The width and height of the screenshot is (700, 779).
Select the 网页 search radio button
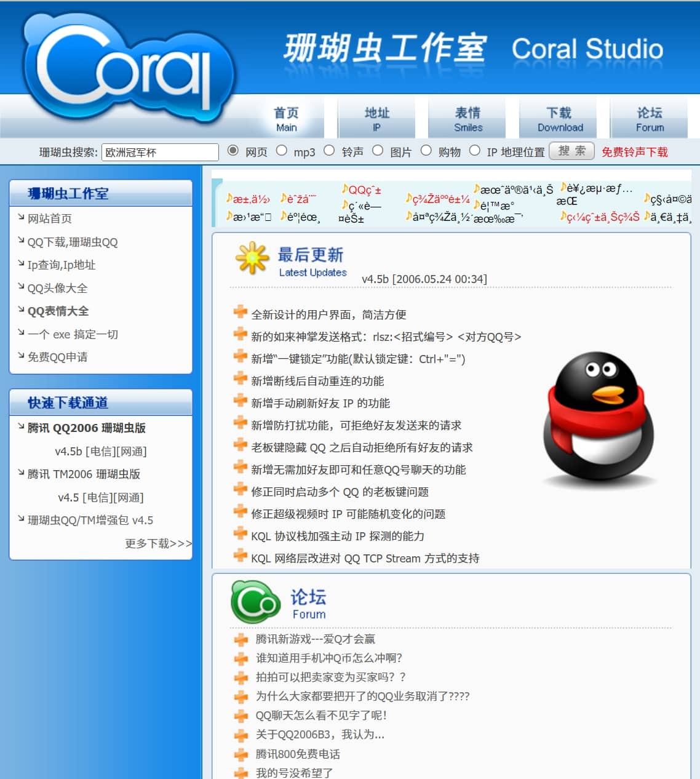pyautogui.click(x=233, y=151)
